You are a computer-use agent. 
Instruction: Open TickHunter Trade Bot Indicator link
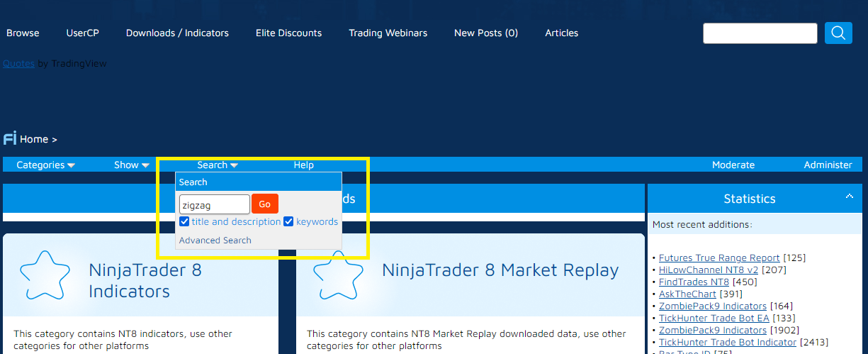[728, 342]
